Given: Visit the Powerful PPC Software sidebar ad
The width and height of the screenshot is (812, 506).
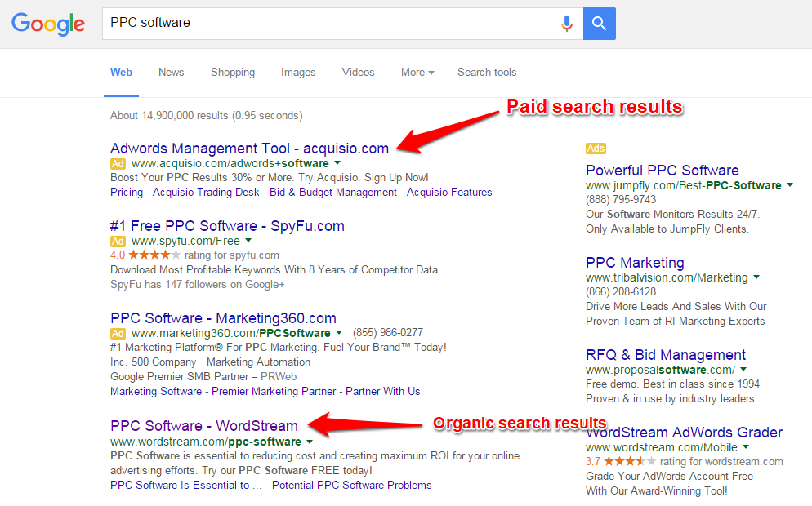Looking at the screenshot, I should pos(663,171).
